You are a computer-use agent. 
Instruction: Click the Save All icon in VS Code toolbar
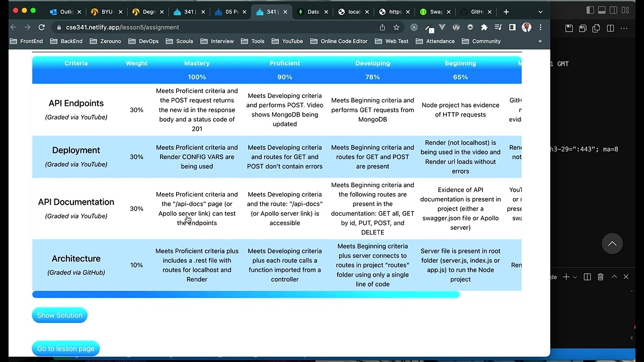click(583, 29)
